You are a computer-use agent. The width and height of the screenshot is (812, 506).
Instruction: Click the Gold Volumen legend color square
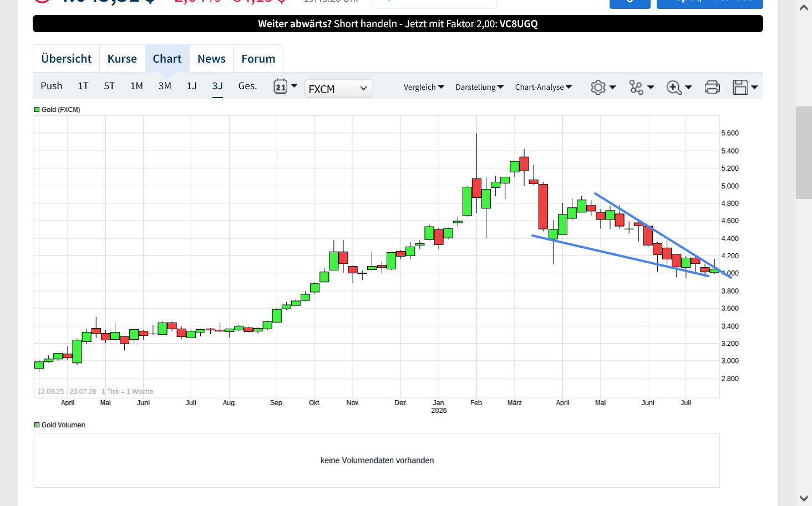(x=37, y=425)
